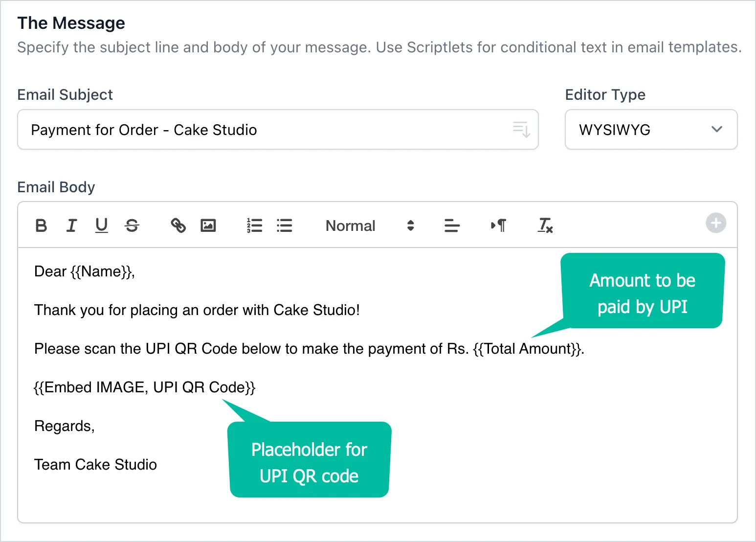756x542 pixels.
Task: Toggle bold formatting
Action: [x=41, y=226]
